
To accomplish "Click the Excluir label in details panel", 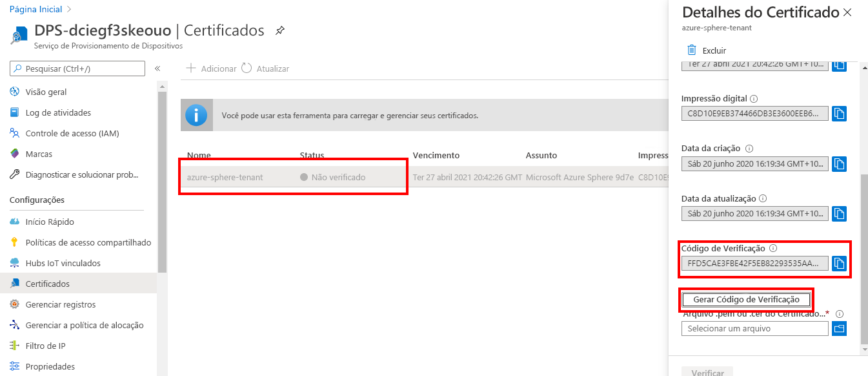I will pyautogui.click(x=714, y=50).
